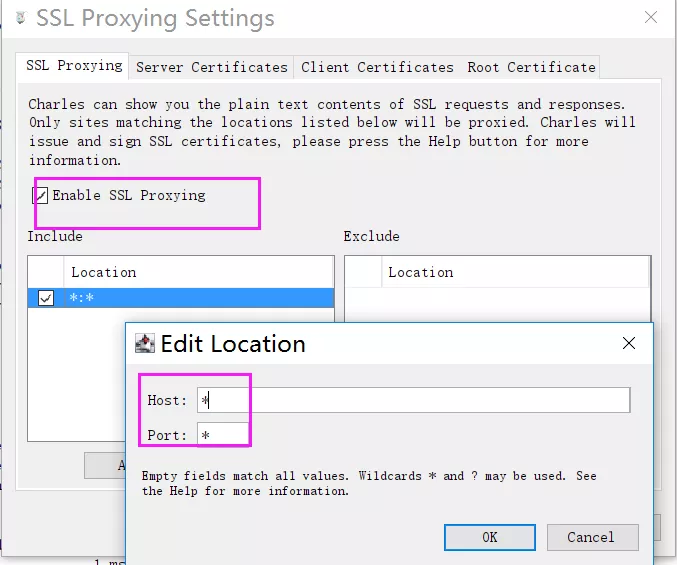Close the SSL Proxying Settings window
The width and height of the screenshot is (677, 565).
[x=651, y=17]
